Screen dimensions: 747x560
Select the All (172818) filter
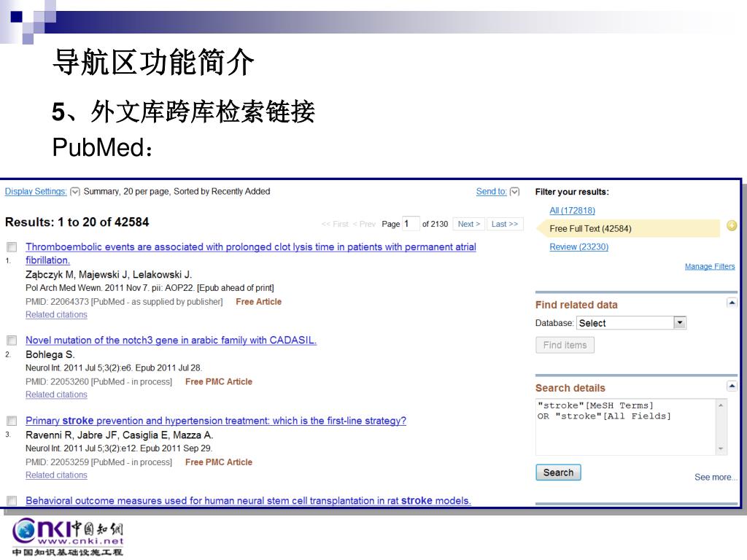click(x=572, y=211)
